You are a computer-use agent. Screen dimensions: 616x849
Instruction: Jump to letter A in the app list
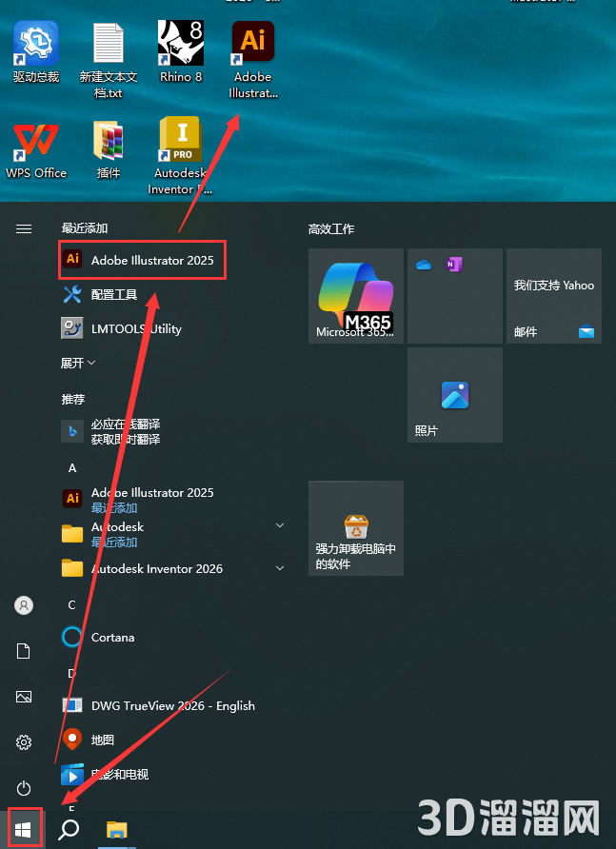pos(72,468)
